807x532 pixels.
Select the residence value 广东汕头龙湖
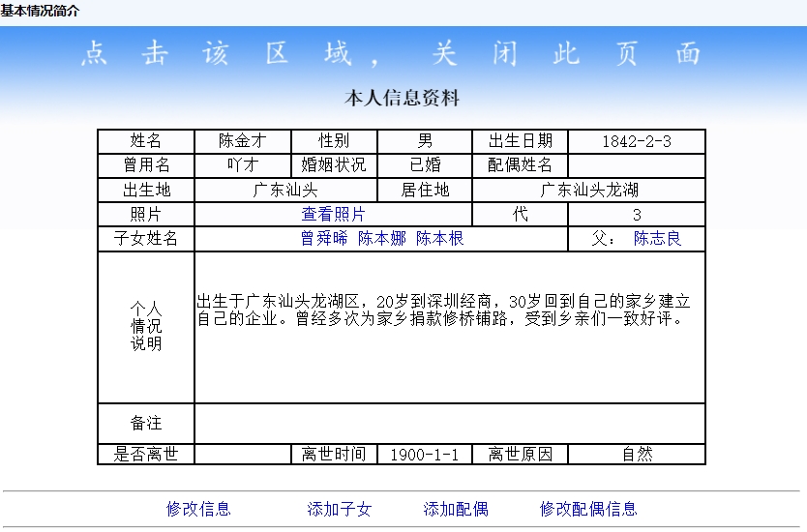[588, 190]
